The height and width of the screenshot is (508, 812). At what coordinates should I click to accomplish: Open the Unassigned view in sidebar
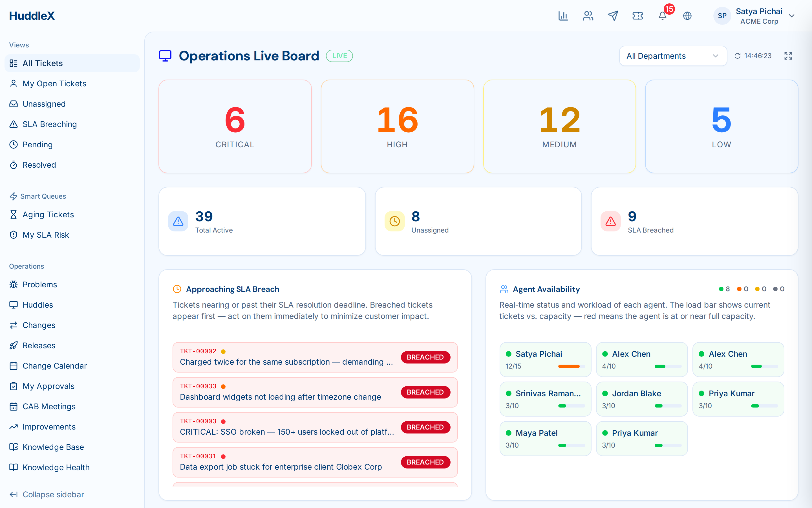(x=72, y=104)
